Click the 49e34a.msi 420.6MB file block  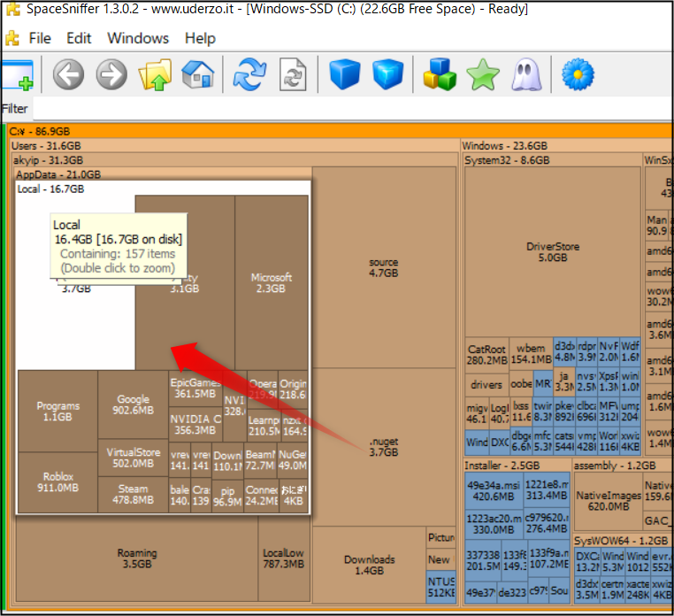point(494,491)
